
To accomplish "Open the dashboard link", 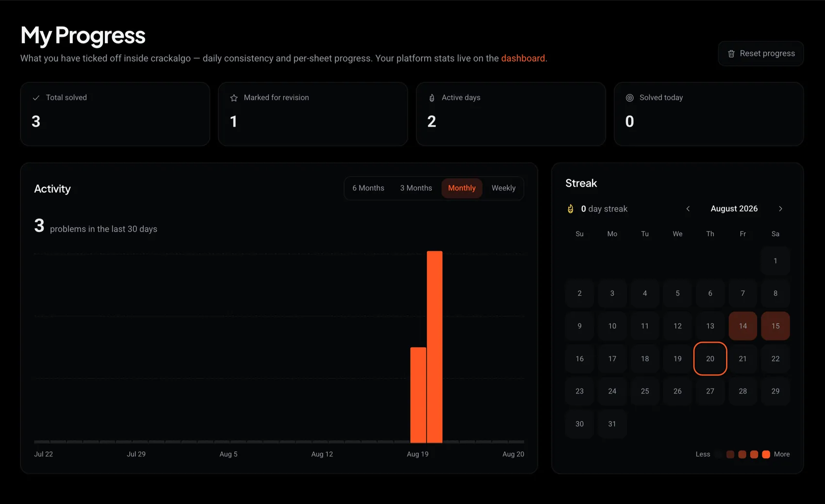I will pyautogui.click(x=523, y=58).
